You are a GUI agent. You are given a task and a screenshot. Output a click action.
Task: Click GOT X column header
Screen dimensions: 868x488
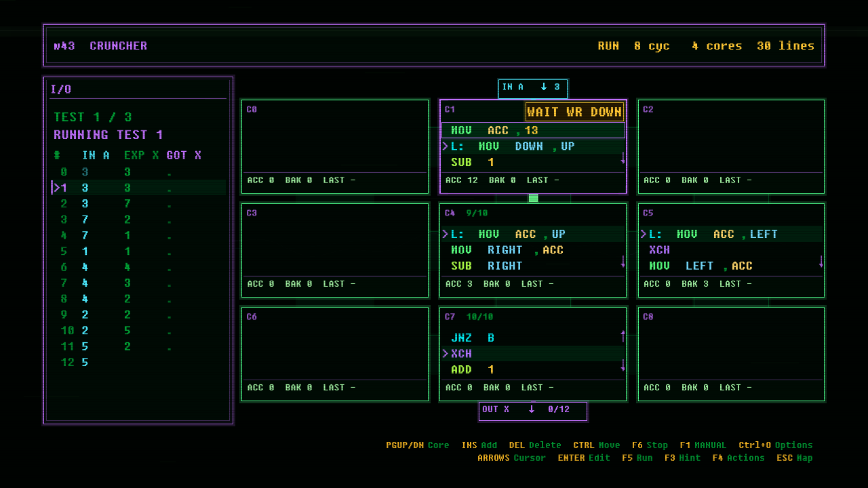pos(184,155)
